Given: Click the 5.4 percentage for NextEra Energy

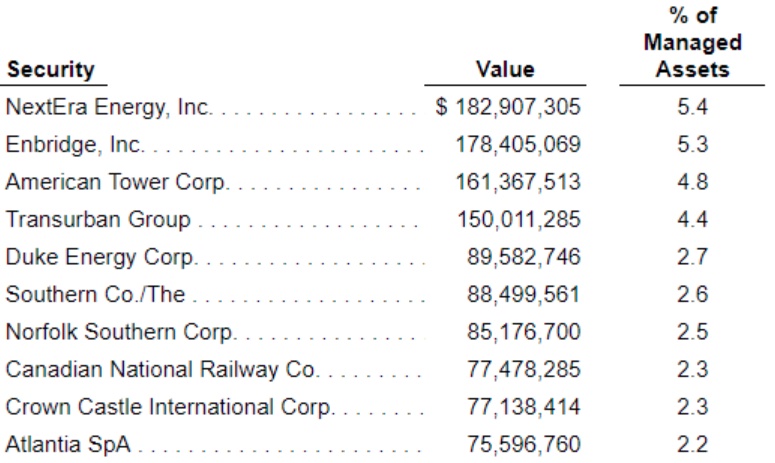Looking at the screenshot, I should pyautogui.click(x=692, y=107).
